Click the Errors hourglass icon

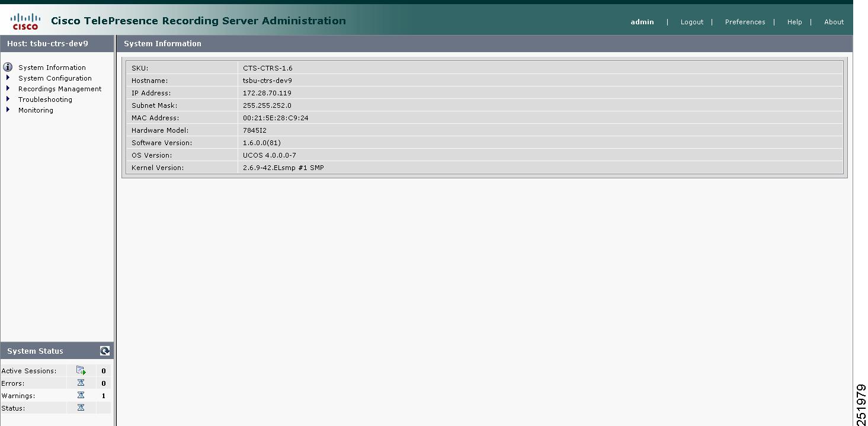pos(81,383)
